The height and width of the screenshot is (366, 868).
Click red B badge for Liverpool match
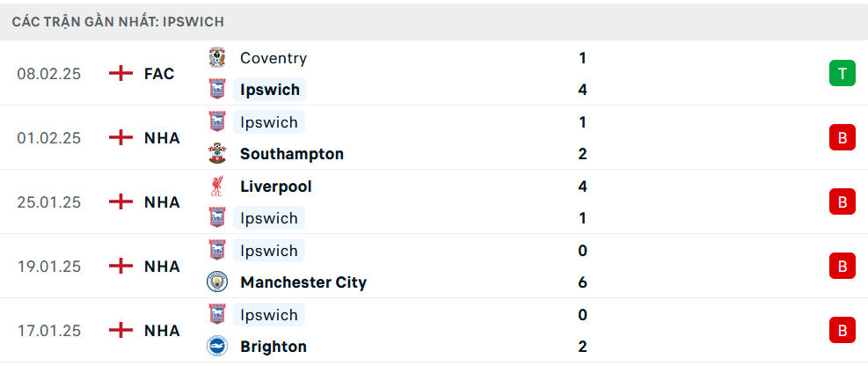point(842,202)
